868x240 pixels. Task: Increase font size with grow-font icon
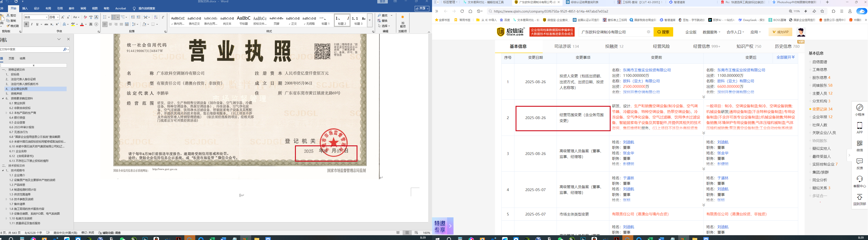(x=63, y=17)
